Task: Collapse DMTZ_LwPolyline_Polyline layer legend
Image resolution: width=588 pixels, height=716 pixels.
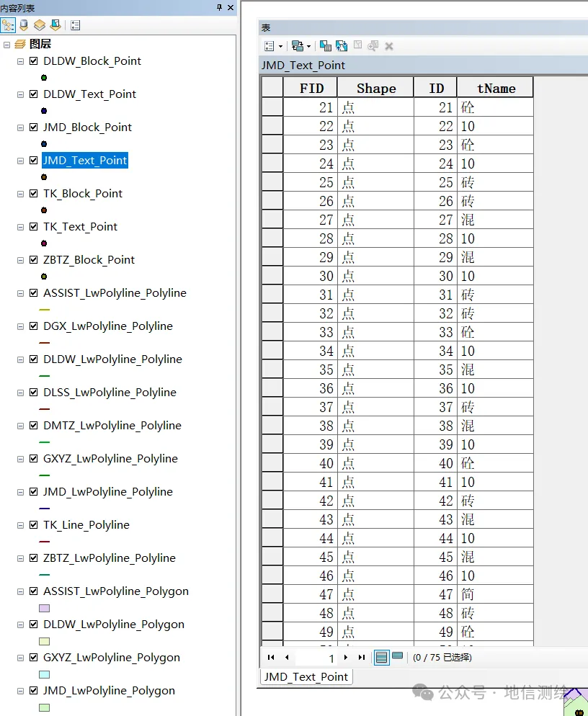Action: click(x=20, y=426)
